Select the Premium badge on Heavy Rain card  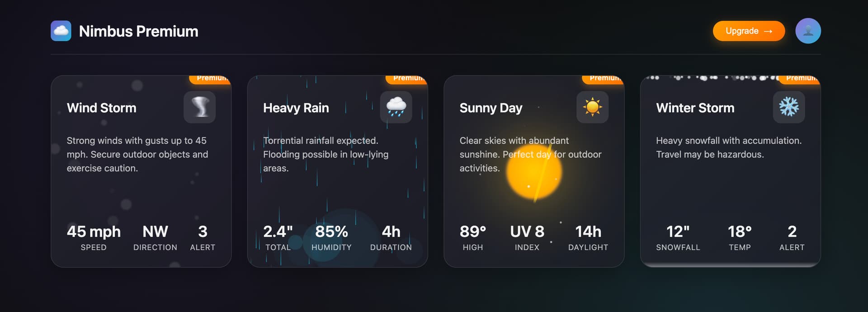(x=407, y=79)
